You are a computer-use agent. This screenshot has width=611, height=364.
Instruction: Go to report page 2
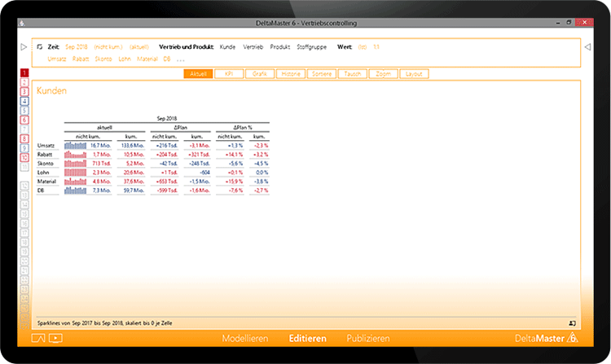point(24,82)
